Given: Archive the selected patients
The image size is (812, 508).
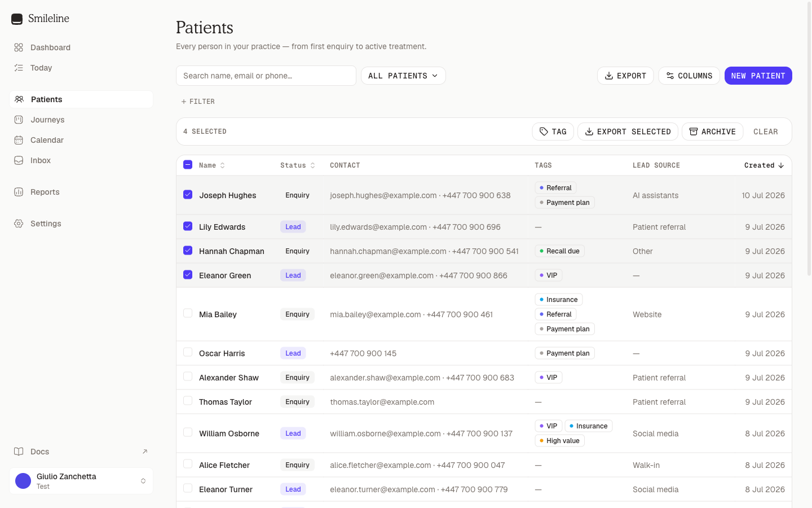Looking at the screenshot, I should click(713, 132).
